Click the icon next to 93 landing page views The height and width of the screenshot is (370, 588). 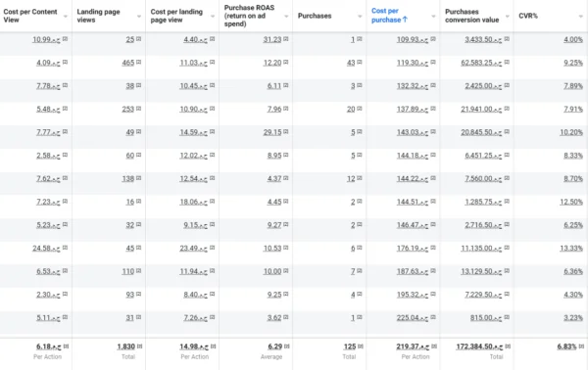tap(139, 295)
